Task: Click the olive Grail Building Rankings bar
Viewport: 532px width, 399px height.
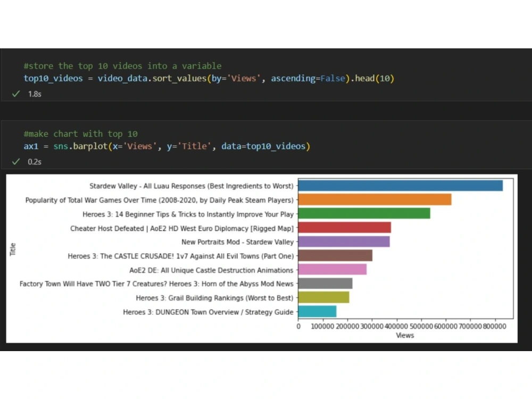Action: point(323,297)
